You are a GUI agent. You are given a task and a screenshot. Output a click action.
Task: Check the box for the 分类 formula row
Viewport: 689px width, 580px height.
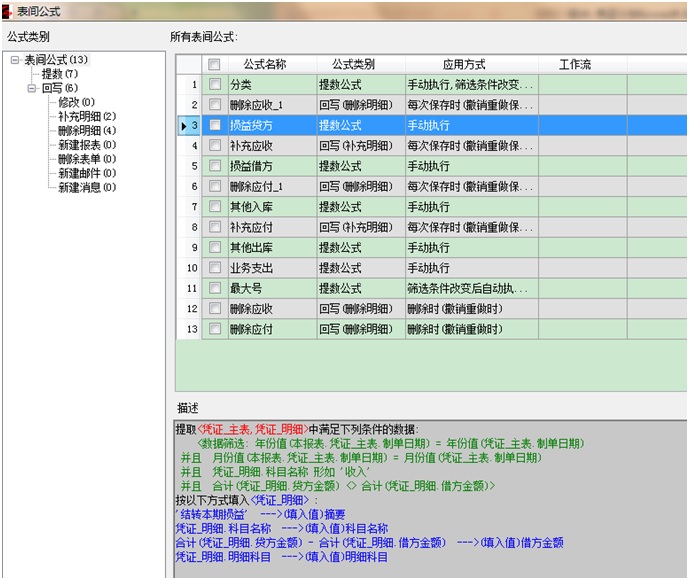pos(214,85)
